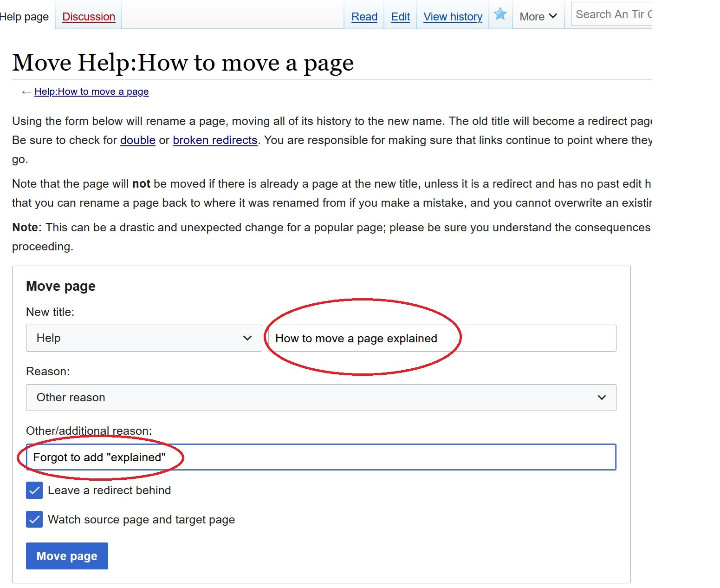Click the chevron arrow beside More
The width and height of the screenshot is (720, 588).
[x=553, y=16]
